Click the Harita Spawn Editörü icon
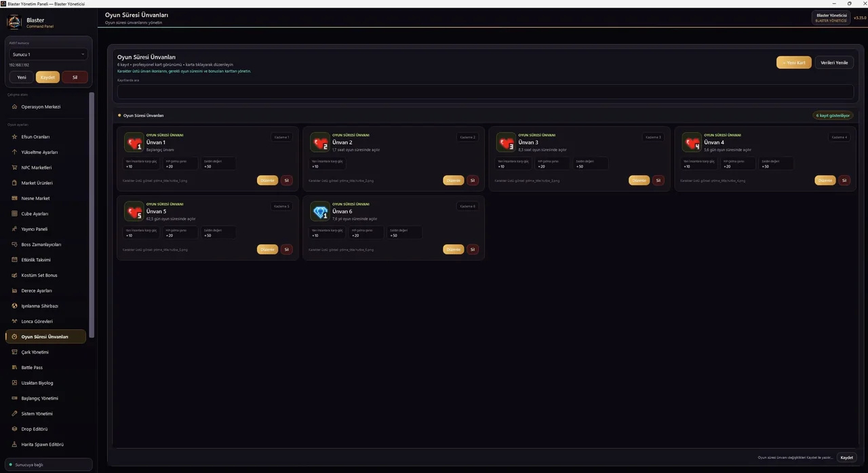868x473 pixels. pos(15,444)
